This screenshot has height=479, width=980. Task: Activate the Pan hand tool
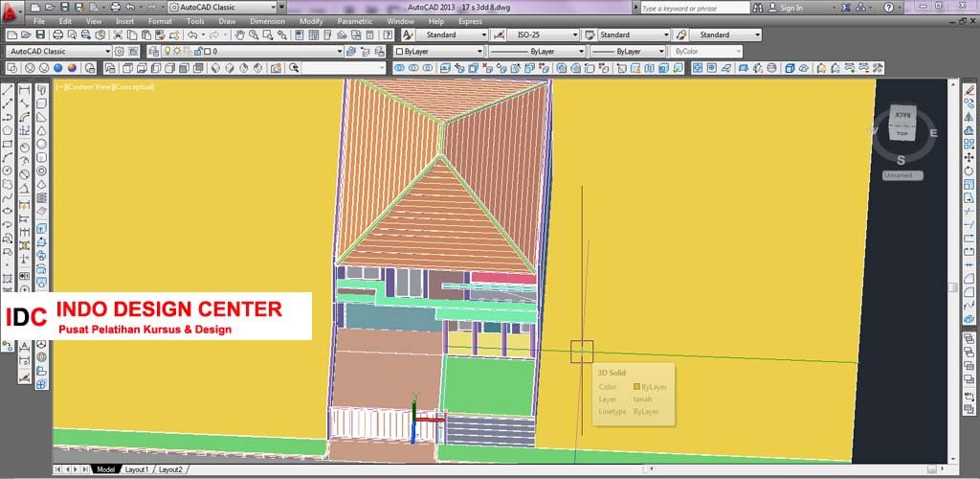click(x=239, y=35)
